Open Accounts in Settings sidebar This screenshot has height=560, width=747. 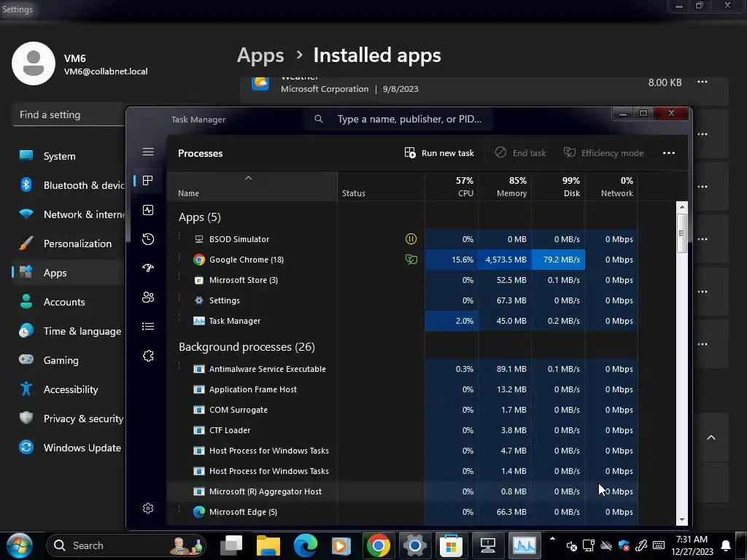point(69,302)
